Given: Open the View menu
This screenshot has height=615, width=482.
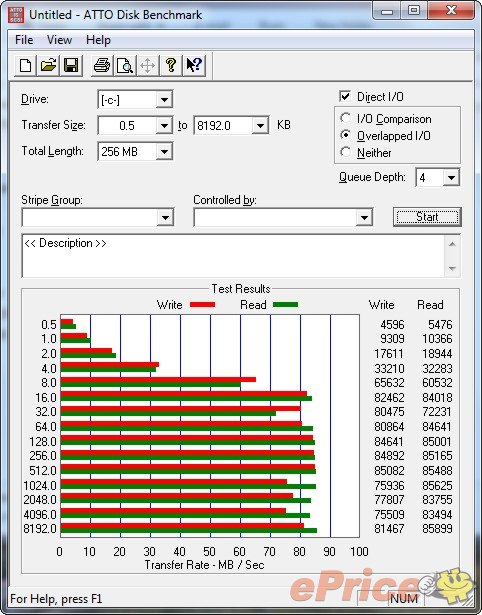Looking at the screenshot, I should (59, 40).
